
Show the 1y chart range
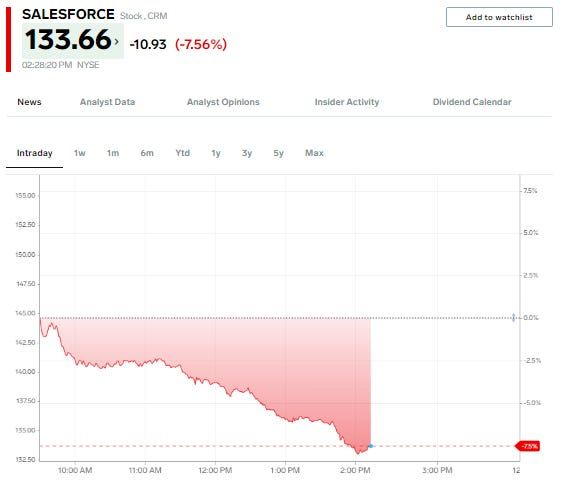(x=216, y=153)
